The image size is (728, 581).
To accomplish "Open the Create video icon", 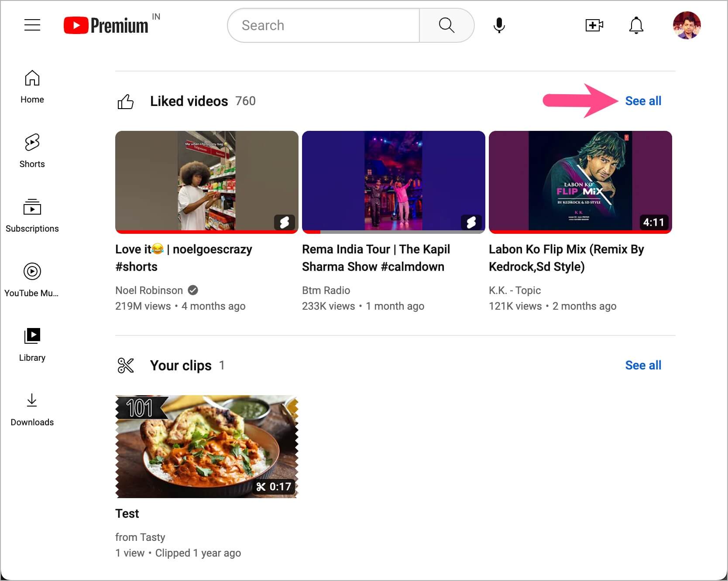I will pos(594,25).
